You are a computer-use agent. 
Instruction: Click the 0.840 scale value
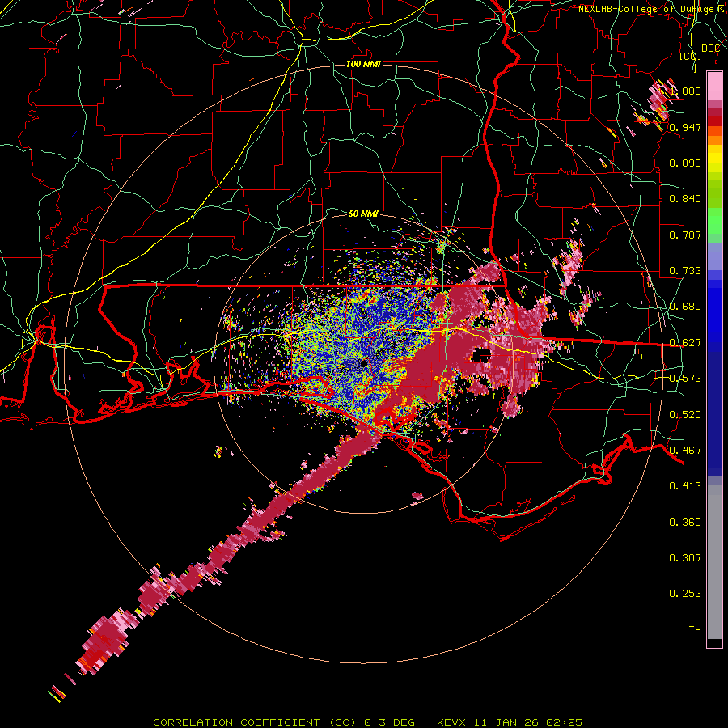(685, 199)
